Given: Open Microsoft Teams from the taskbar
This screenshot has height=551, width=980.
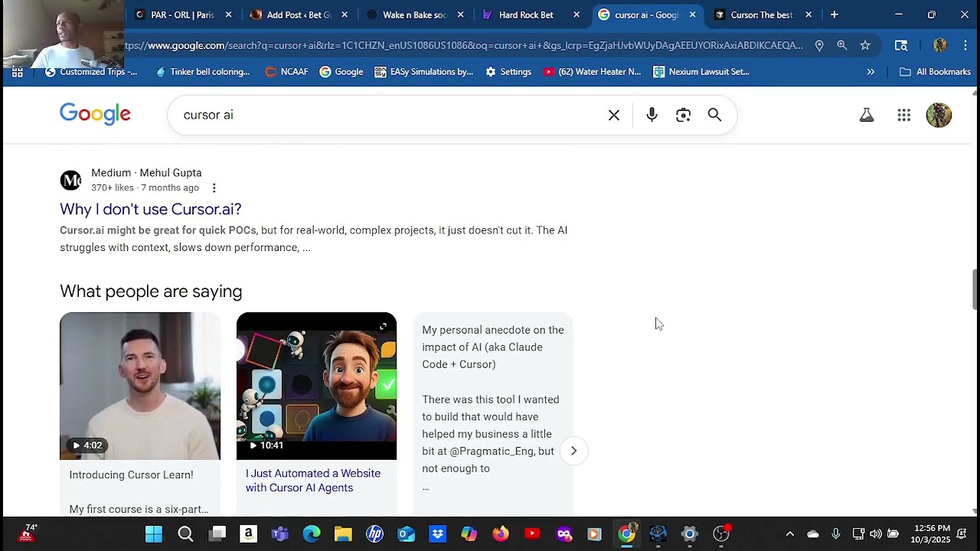Looking at the screenshot, I should point(280,534).
